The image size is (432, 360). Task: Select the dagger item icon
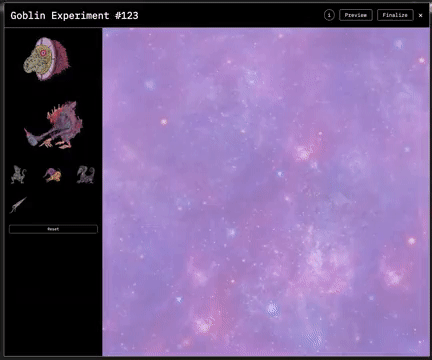click(18, 205)
